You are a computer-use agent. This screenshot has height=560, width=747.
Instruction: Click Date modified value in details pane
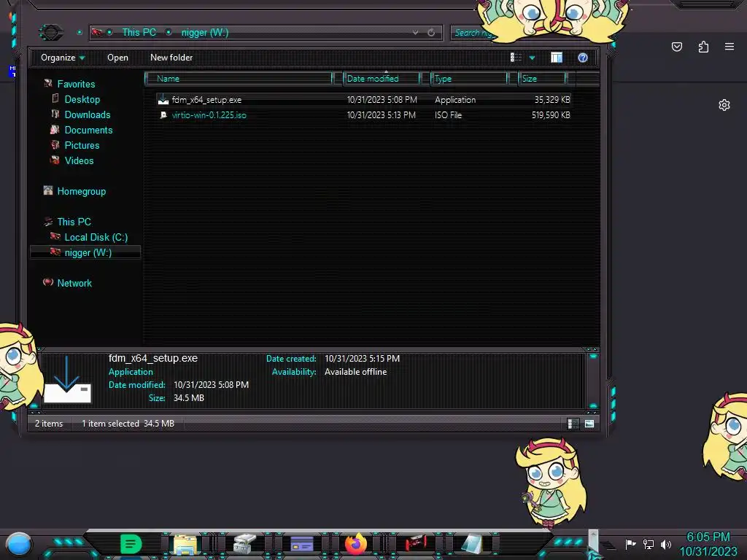[x=211, y=385]
